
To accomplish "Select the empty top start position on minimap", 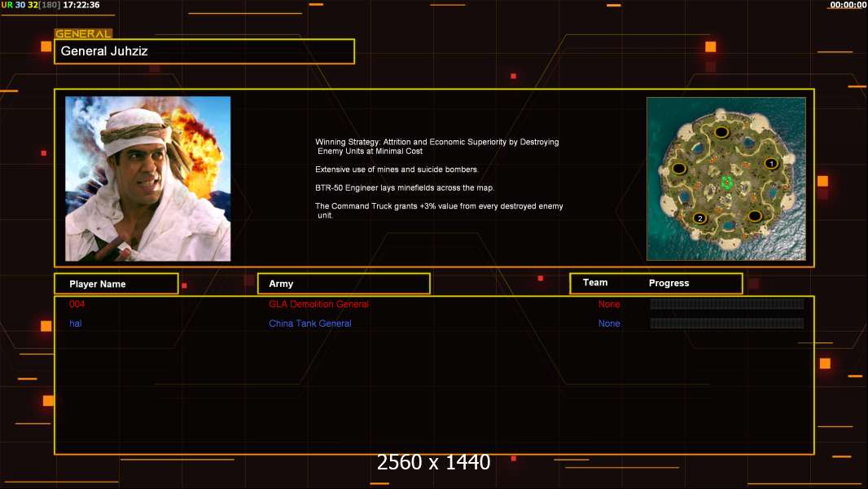I will (x=721, y=132).
